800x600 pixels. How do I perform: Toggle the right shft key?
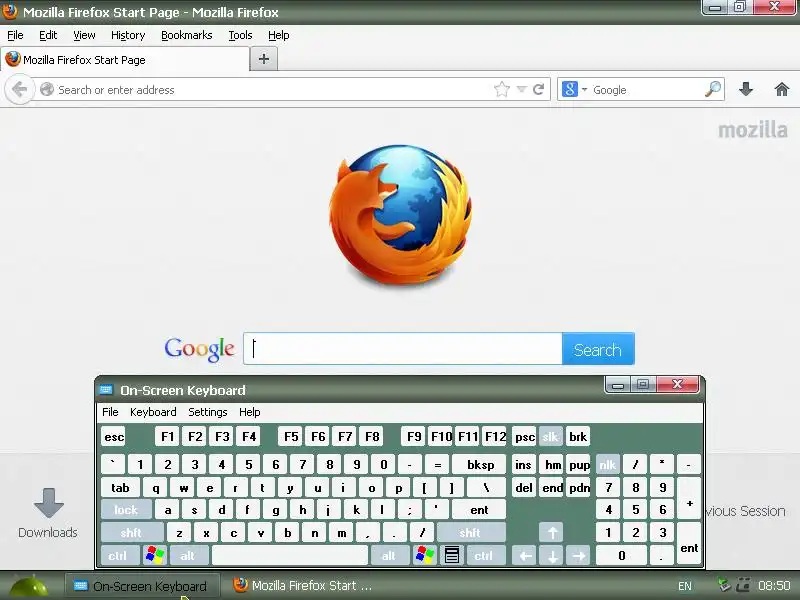pos(470,533)
